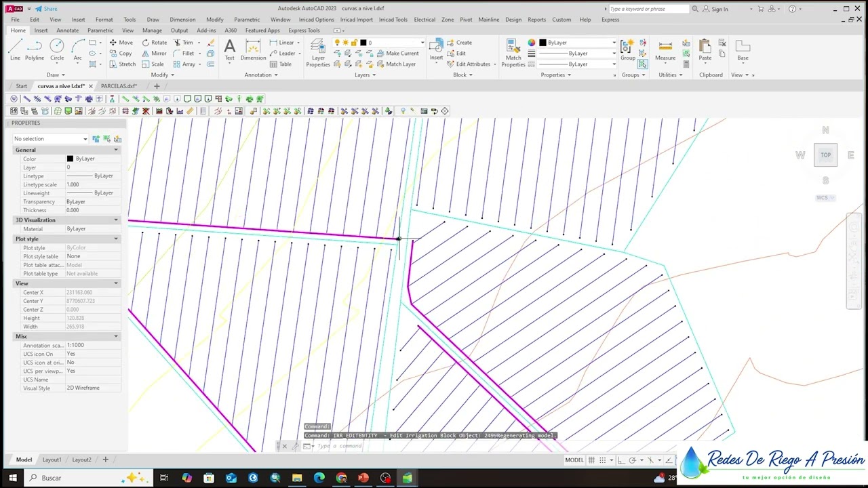
Task: Click Sign In button
Action: (x=715, y=9)
